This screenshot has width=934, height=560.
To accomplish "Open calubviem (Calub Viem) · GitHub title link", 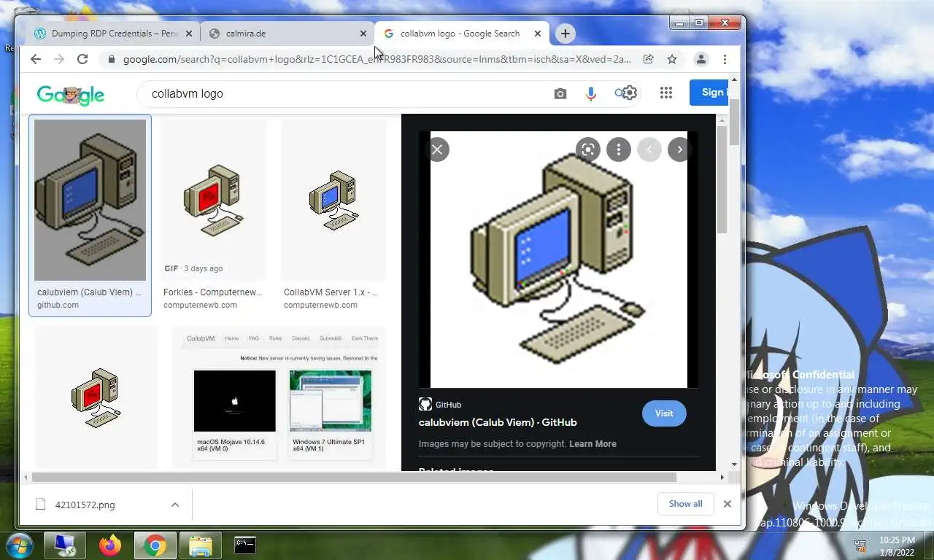I will [x=498, y=422].
